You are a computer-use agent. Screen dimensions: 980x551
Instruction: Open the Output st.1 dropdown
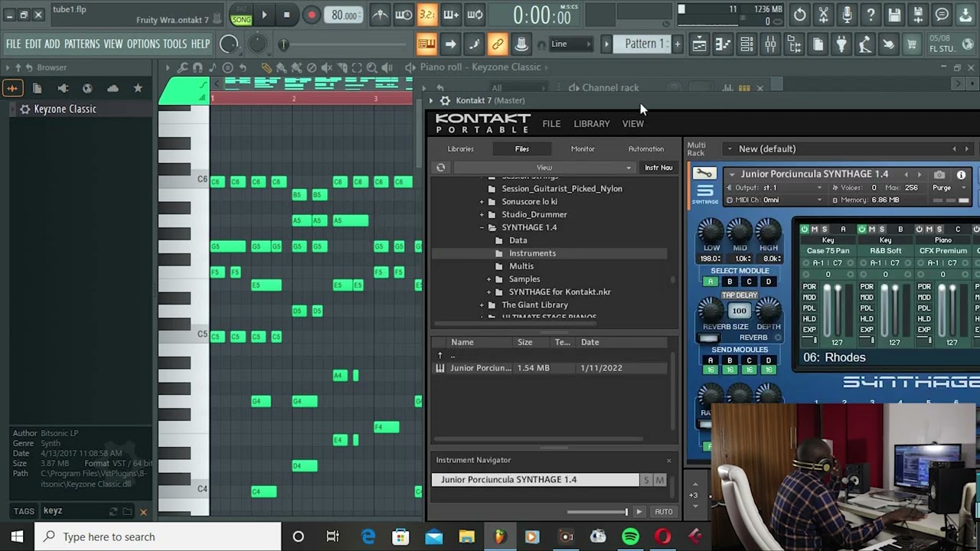pyautogui.click(x=774, y=187)
